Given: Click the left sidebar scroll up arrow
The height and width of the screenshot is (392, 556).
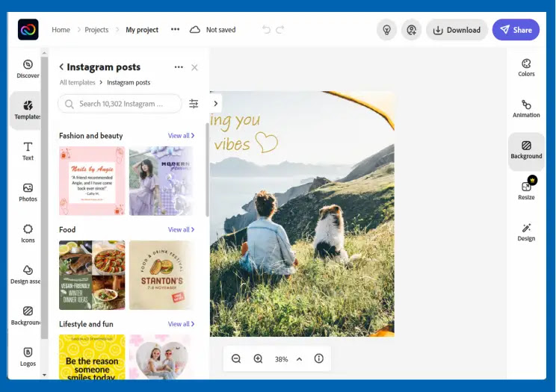Looking at the screenshot, I should (44, 53).
